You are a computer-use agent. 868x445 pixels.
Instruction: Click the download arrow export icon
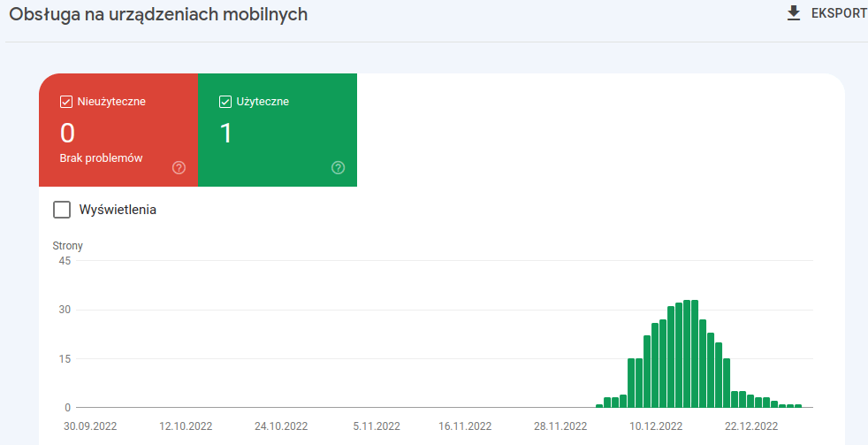pyautogui.click(x=793, y=13)
